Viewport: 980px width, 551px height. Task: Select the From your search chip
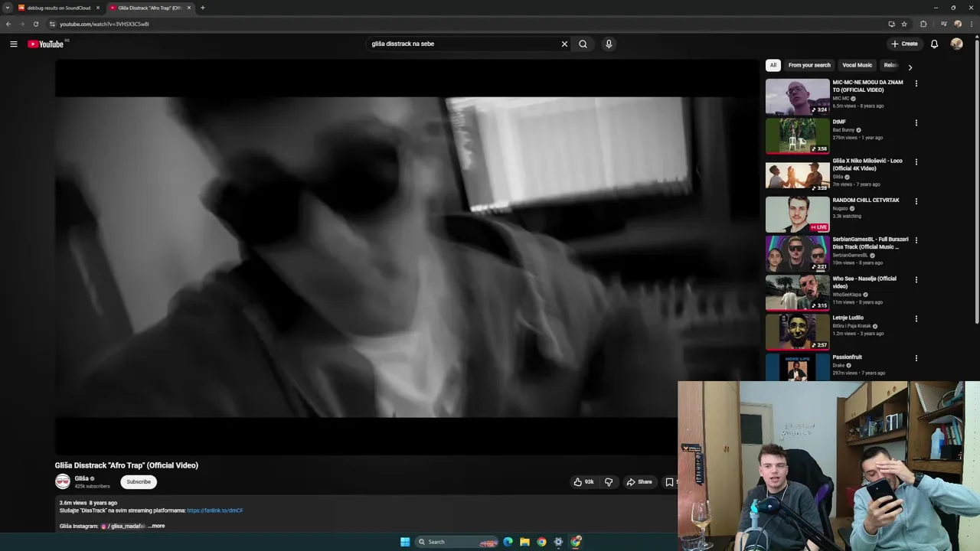(809, 65)
